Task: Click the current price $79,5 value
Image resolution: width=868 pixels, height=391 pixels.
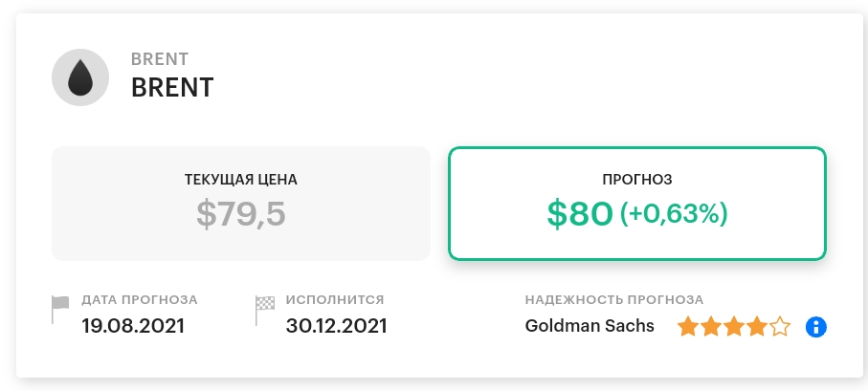Action: click(x=241, y=214)
